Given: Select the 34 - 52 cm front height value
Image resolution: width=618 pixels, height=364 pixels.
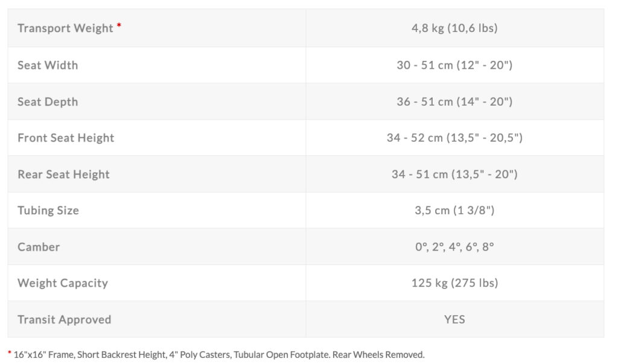Looking at the screenshot, I should point(454,138).
